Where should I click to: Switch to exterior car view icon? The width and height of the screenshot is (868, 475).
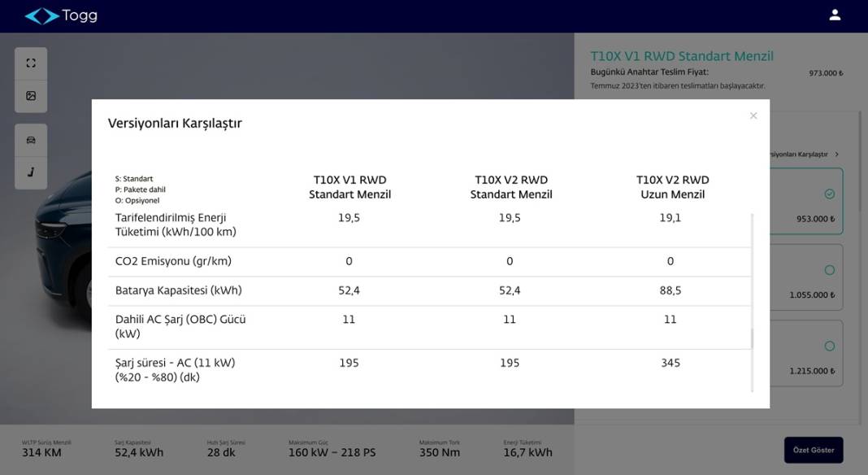pos(31,140)
